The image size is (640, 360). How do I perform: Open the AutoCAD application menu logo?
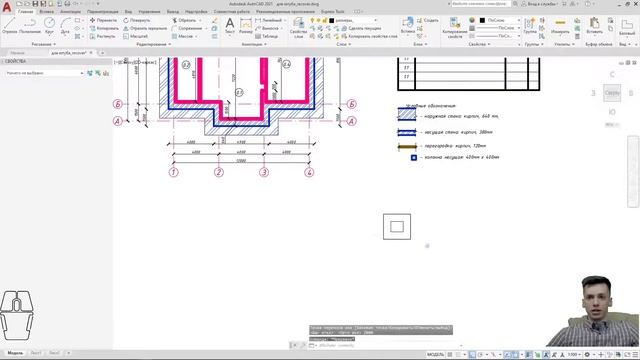7,7
